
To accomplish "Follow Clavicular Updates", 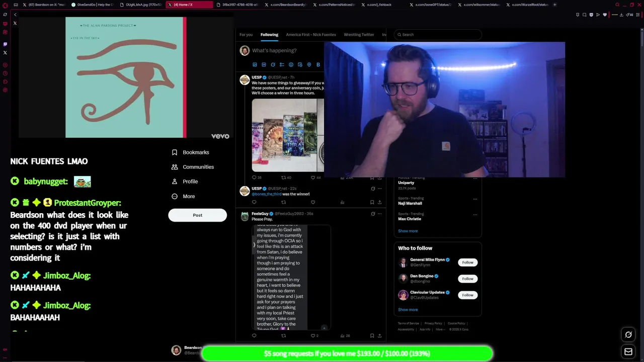I will click(467, 295).
